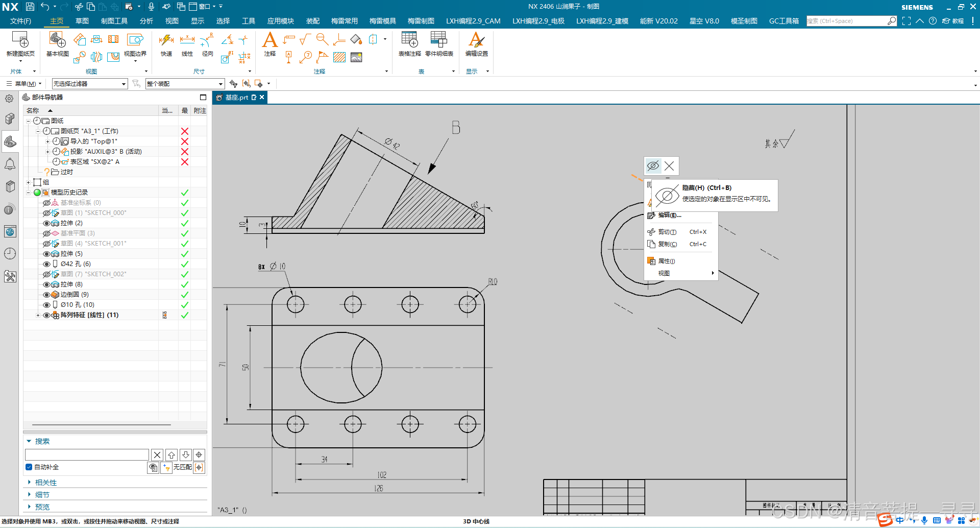
Task: Click the large 注释 note icon
Action: pyautogui.click(x=269, y=40)
